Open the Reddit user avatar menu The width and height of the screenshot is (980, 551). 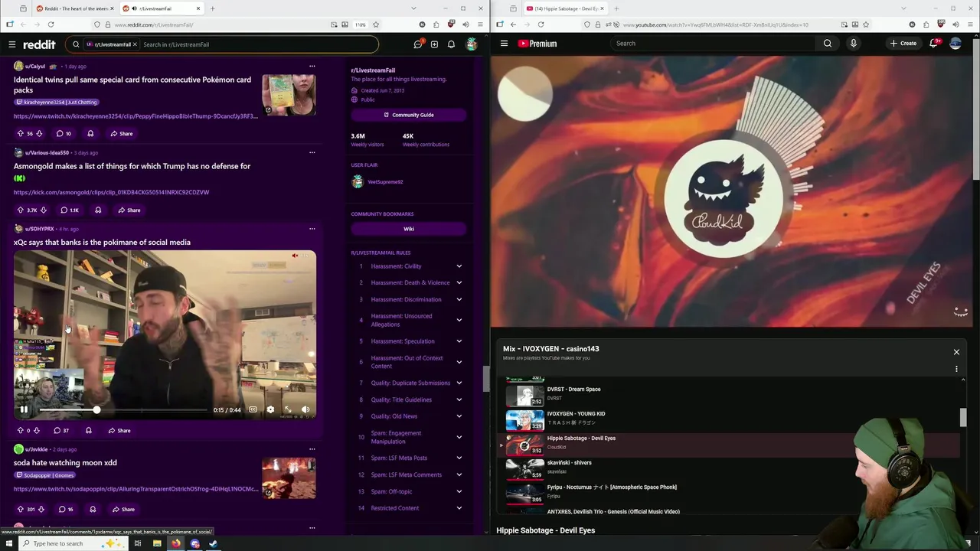tap(472, 44)
